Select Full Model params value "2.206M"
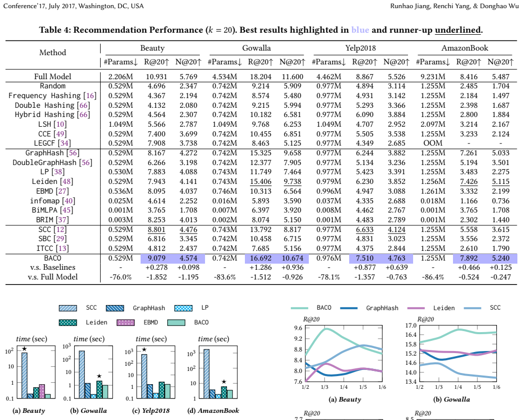The width and height of the screenshot is (522, 420). click(x=121, y=77)
